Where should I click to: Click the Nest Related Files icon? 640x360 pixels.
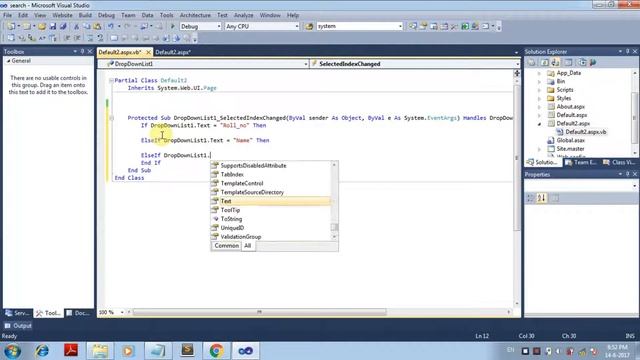555,62
